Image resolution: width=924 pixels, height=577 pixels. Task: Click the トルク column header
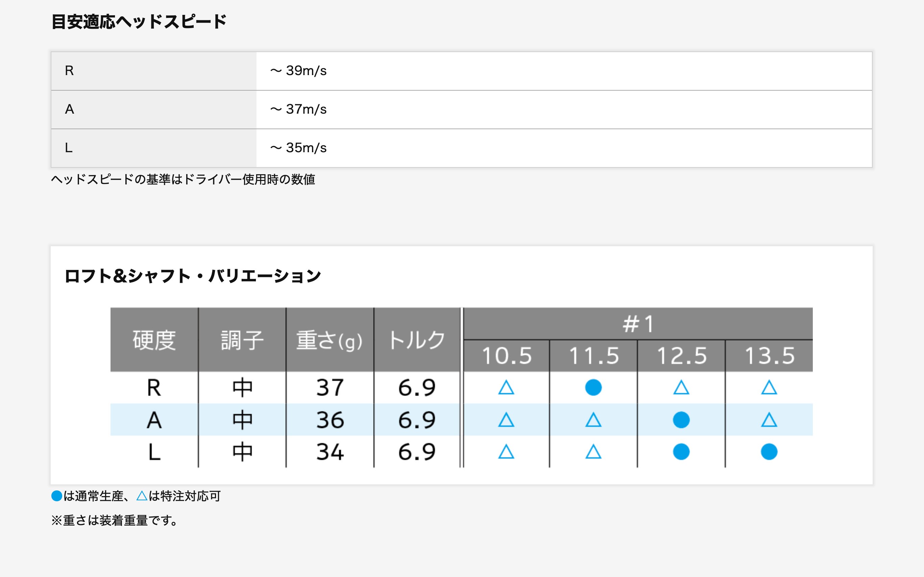click(417, 340)
